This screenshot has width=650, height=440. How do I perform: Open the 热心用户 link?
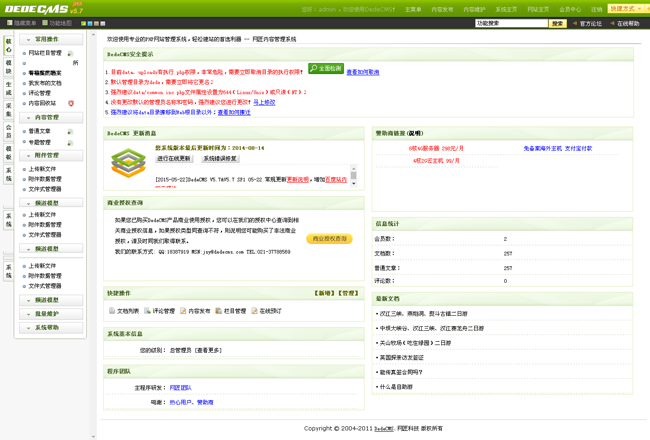tap(180, 402)
